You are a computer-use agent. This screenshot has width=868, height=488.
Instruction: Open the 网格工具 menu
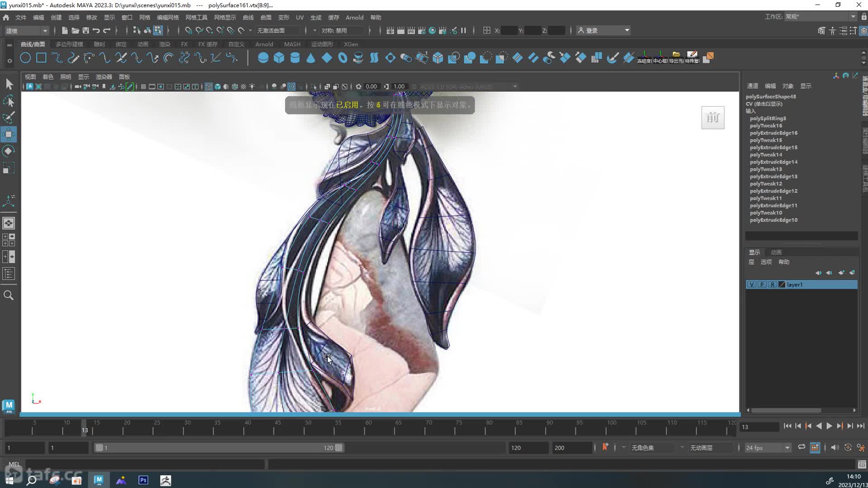click(196, 17)
